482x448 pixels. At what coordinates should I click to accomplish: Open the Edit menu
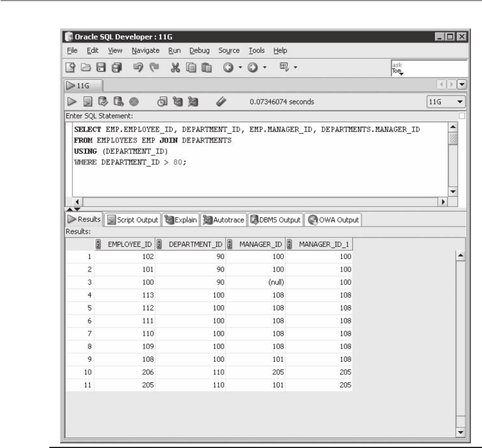point(92,51)
